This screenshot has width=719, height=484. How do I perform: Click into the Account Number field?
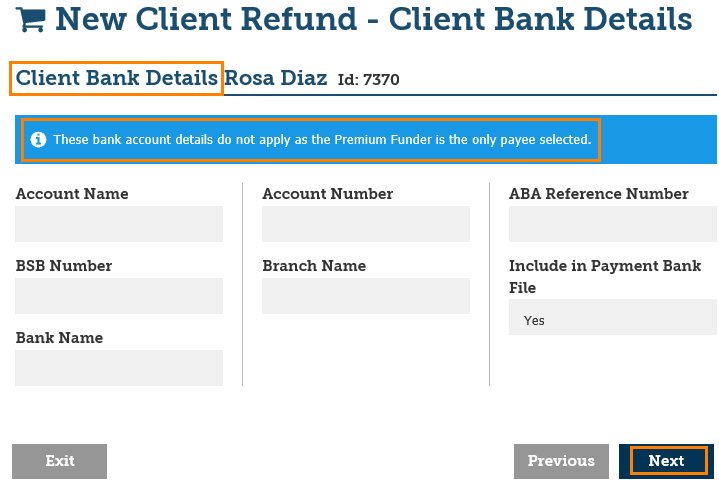[366, 224]
